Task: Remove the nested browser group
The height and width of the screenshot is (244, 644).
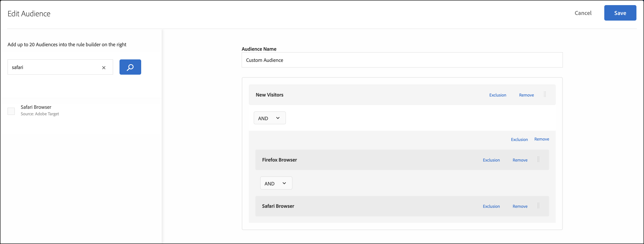Action: pos(541,139)
